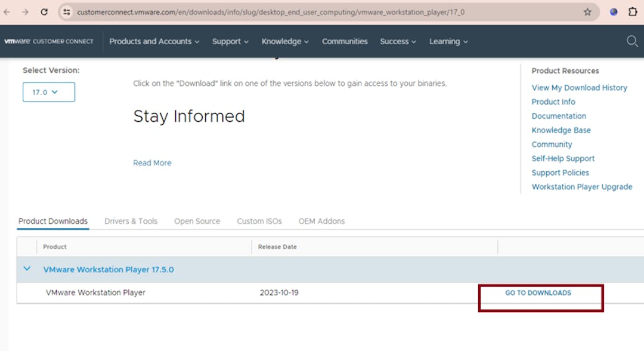The height and width of the screenshot is (351, 644).
Task: Select the Custom ISOs tab
Action: [259, 221]
